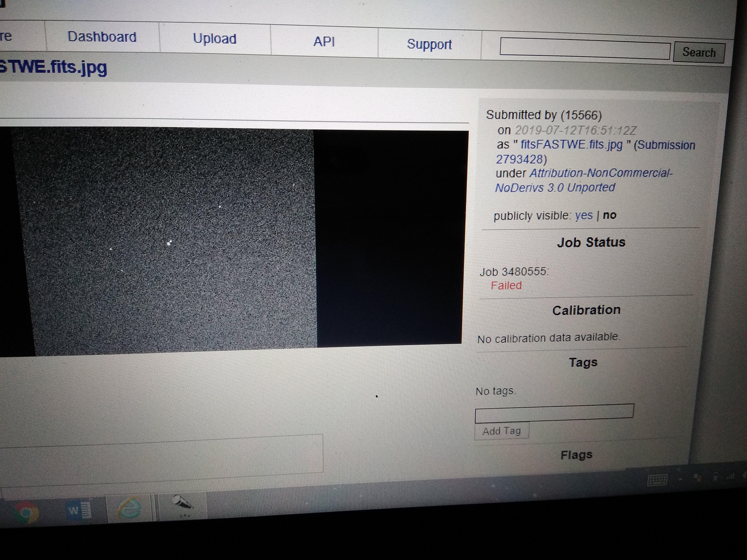
Task: Open Microsoft Word from the taskbar
Action: point(78,510)
